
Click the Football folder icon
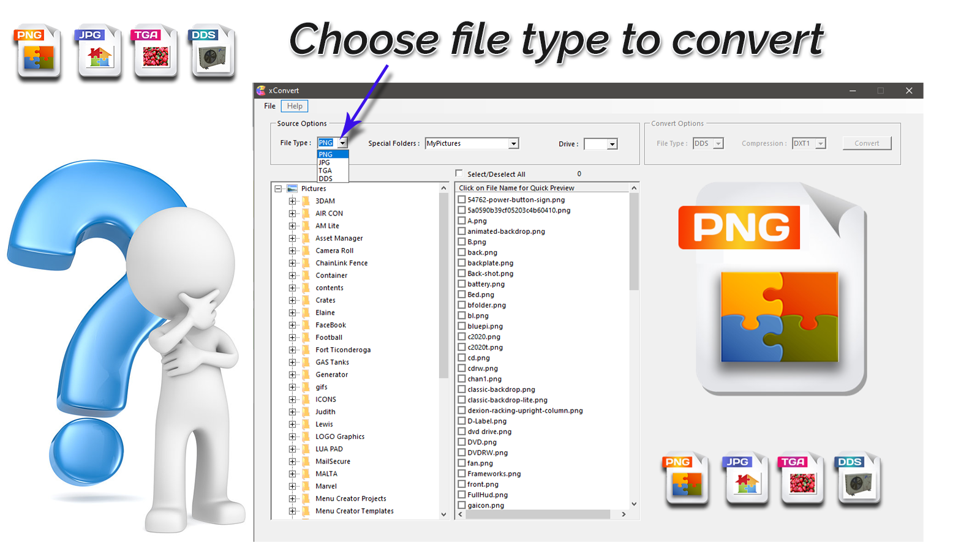coord(306,337)
